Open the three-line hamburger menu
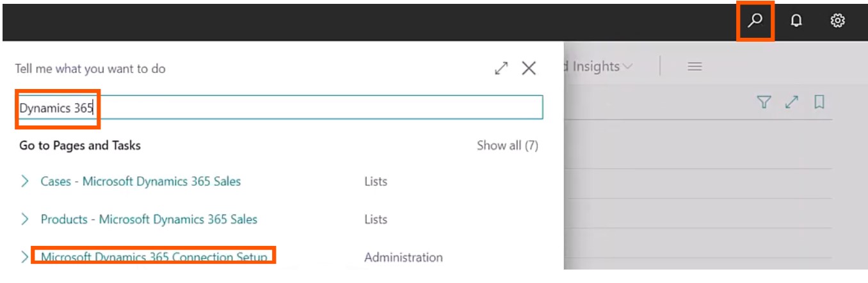 [x=695, y=67]
